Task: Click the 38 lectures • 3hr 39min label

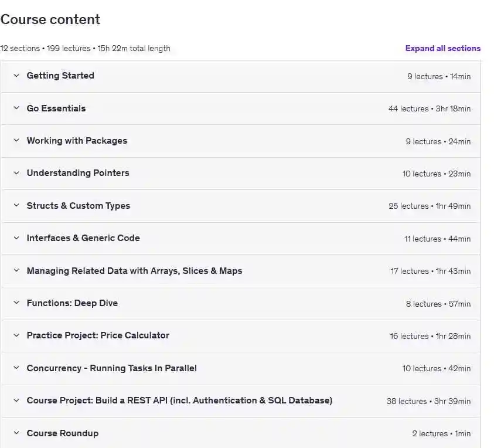Action: 428,401
